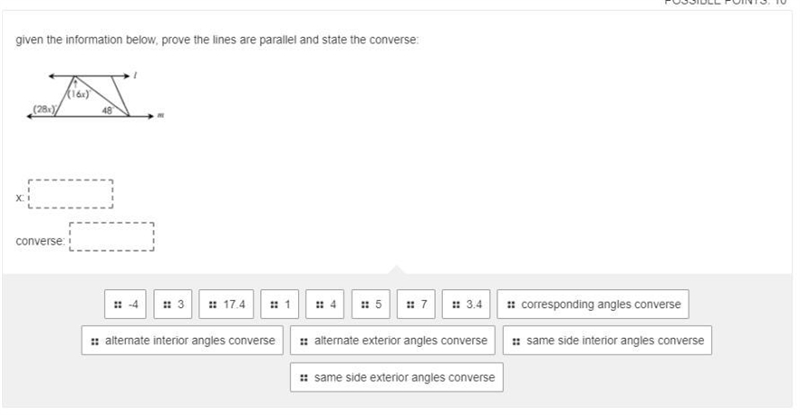Pick the answer tile labeled 3
The width and height of the screenshot is (800, 415).
click(x=173, y=304)
